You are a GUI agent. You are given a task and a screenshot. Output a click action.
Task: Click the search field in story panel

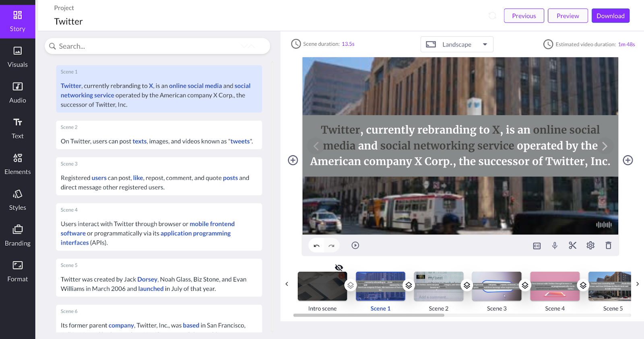(157, 46)
